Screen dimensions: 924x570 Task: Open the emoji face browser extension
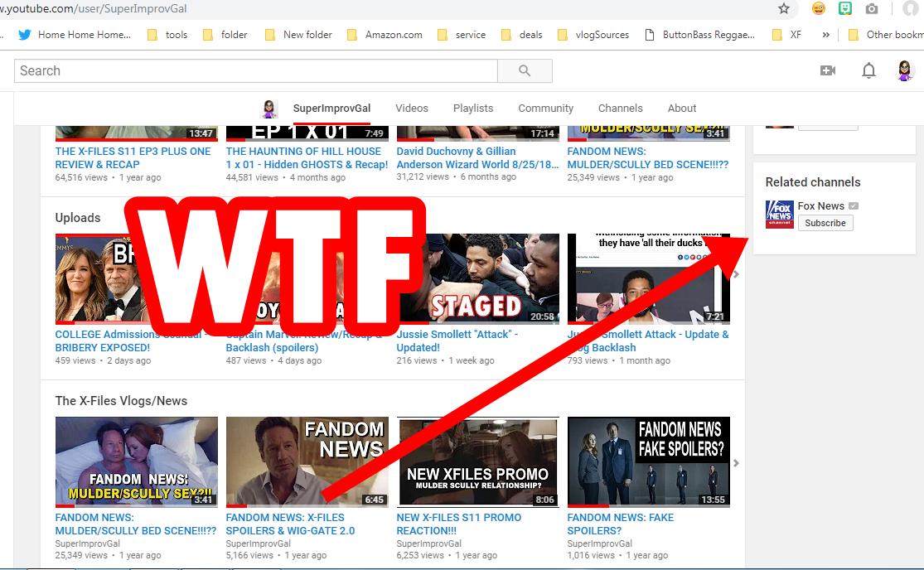click(x=819, y=8)
